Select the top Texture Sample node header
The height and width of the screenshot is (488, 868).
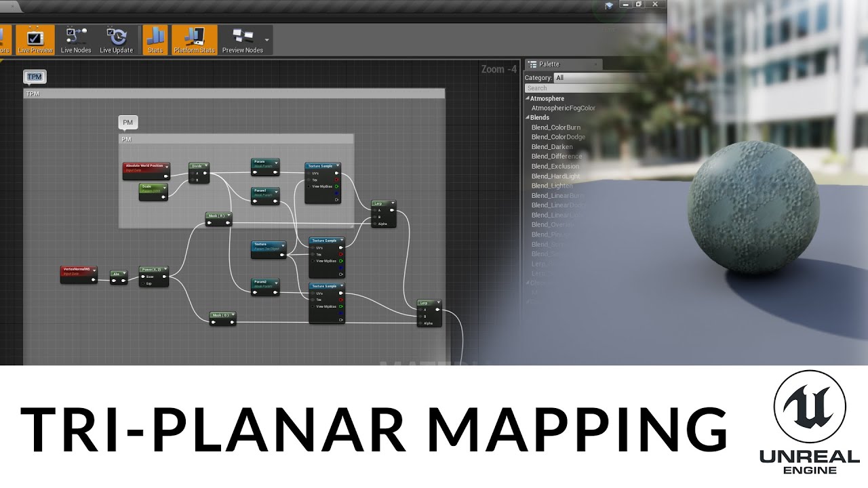[323, 166]
